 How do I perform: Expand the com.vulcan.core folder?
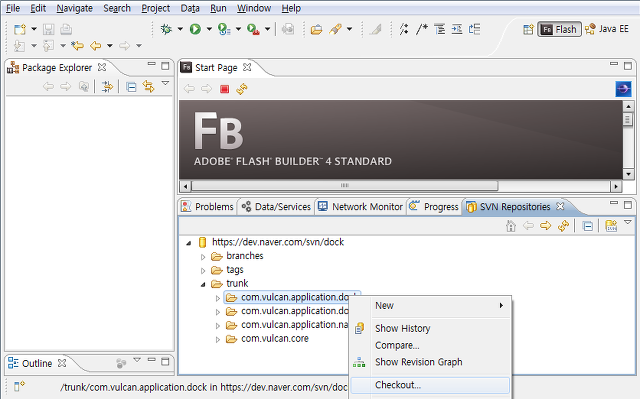218,339
